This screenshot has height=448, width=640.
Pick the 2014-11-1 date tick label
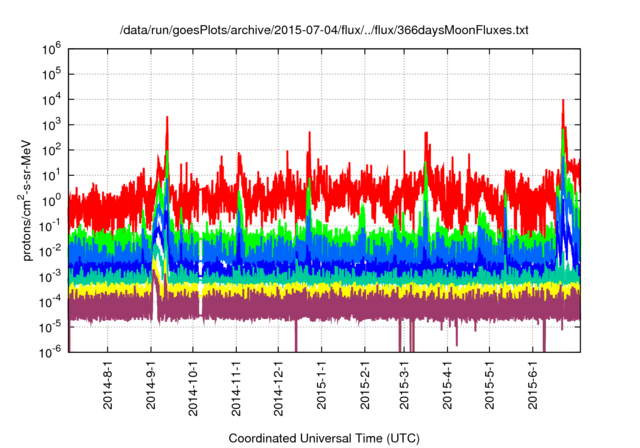point(237,385)
